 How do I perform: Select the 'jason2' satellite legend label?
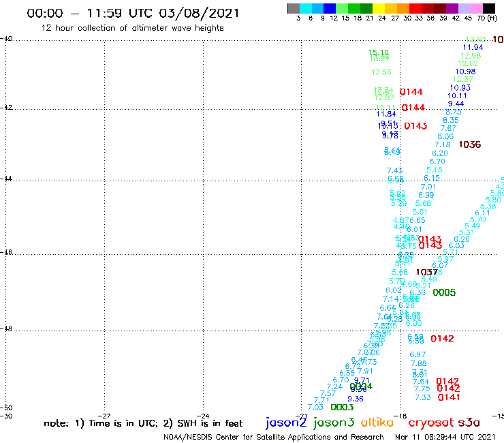tap(286, 423)
